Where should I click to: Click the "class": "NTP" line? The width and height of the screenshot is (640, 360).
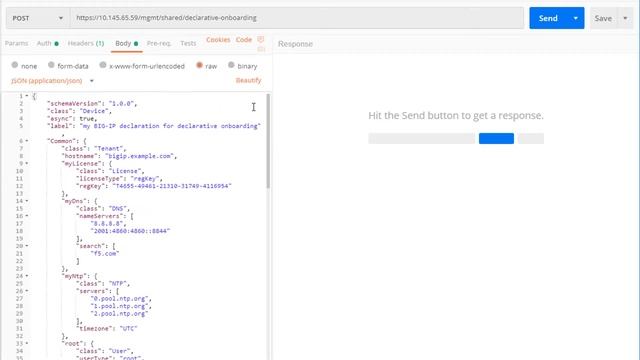[103, 284]
